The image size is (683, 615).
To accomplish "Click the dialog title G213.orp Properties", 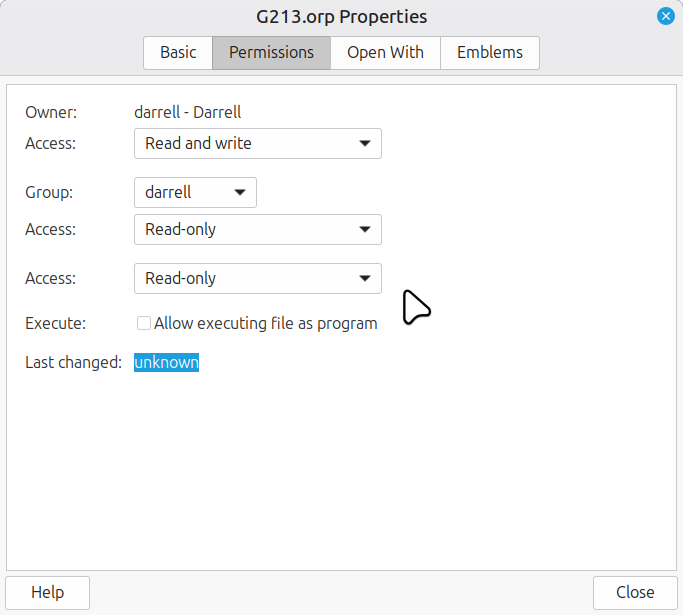I will click(341, 17).
